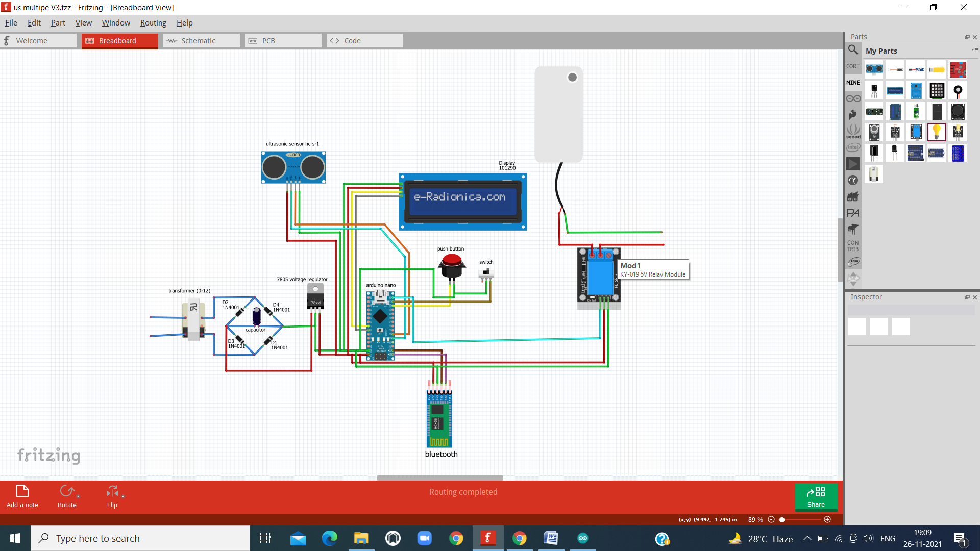Switch to Schematic view tab
This screenshot has height=551, width=980.
pyautogui.click(x=199, y=40)
